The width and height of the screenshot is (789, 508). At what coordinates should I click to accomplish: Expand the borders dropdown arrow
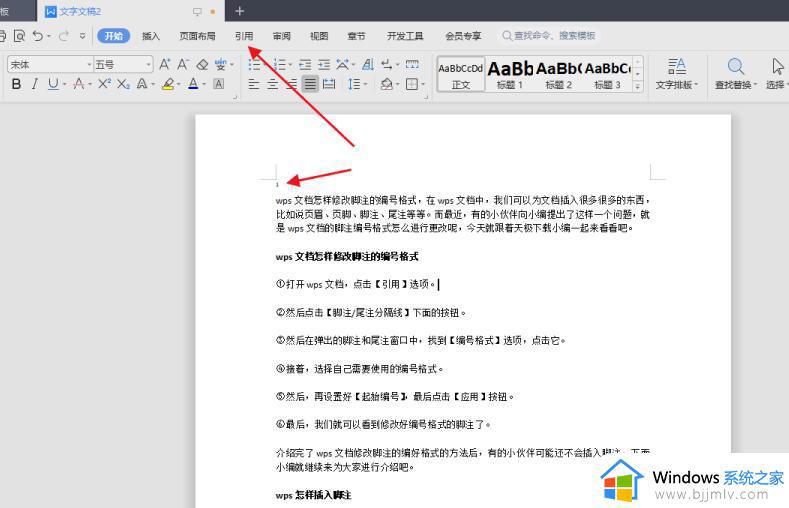423,84
